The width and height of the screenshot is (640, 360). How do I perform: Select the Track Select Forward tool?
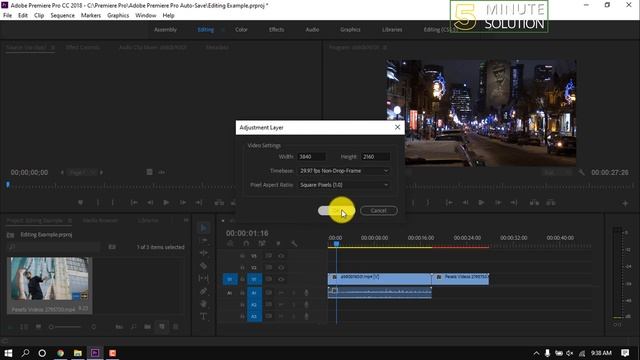click(204, 240)
